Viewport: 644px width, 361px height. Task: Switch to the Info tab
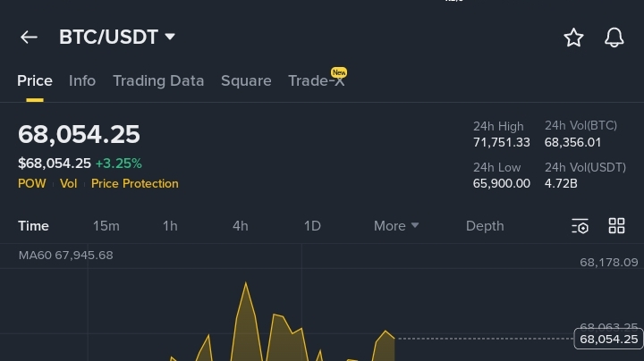pos(82,80)
